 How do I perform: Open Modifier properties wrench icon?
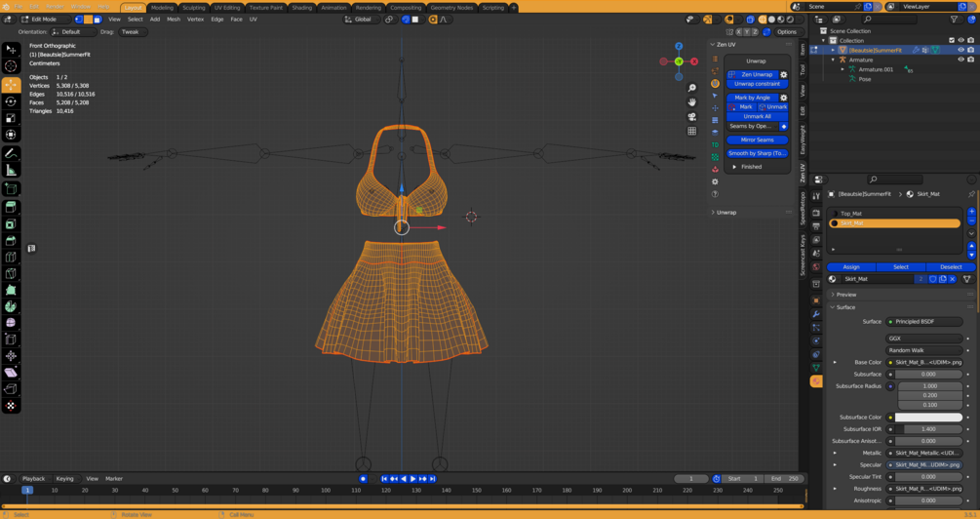[x=816, y=314]
